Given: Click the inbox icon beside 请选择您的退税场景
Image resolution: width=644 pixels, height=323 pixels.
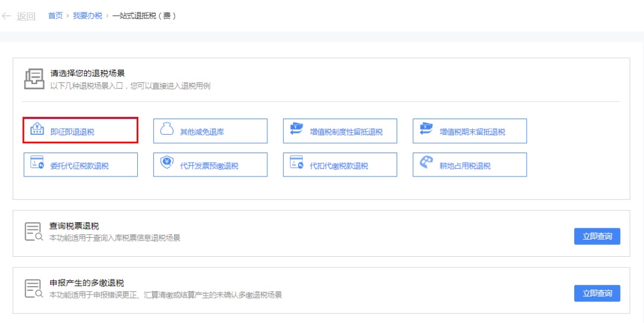Looking at the screenshot, I should point(34,79).
